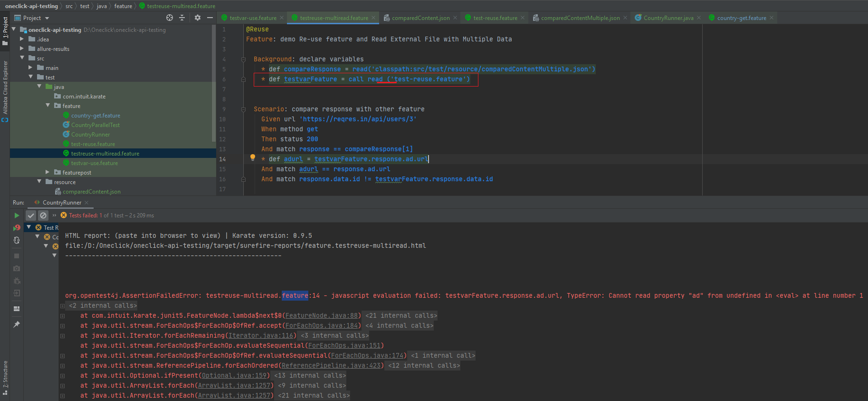The image size is (868, 401).
Task: Close the CountryRunner run tab
Action: coord(86,203)
